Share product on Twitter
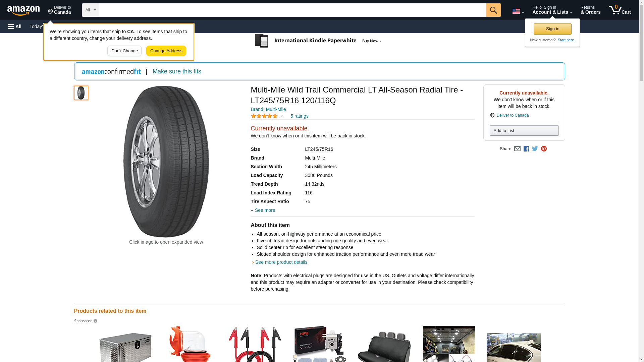 [535, 149]
